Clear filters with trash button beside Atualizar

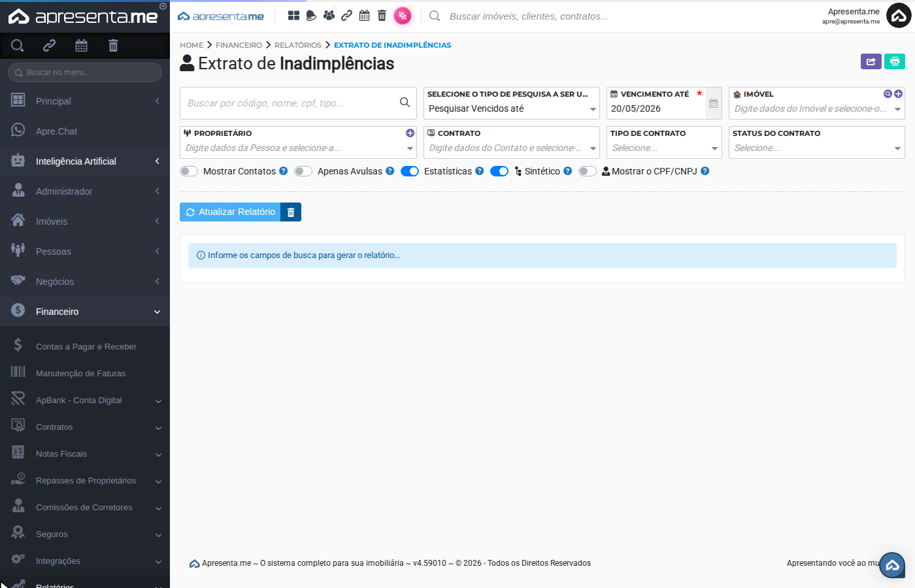[x=291, y=212]
